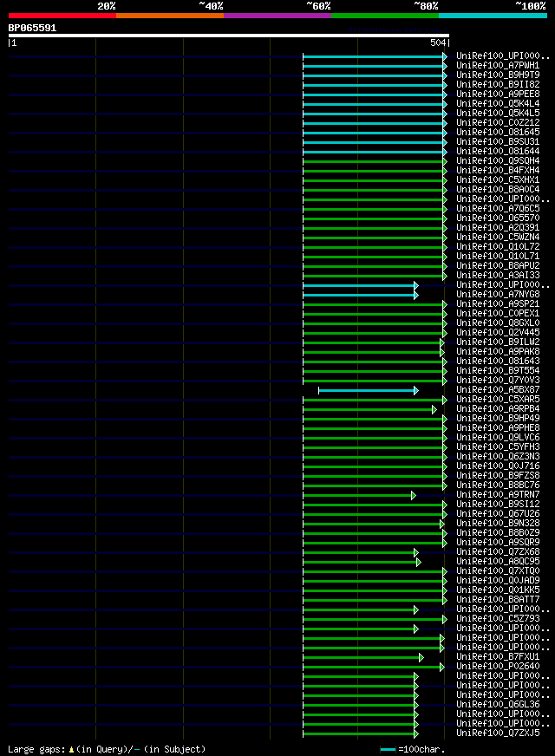Image resolution: width=555 pixels, height=756 pixels.
Task: Select the BP065591 query name
Action: click(x=32, y=28)
